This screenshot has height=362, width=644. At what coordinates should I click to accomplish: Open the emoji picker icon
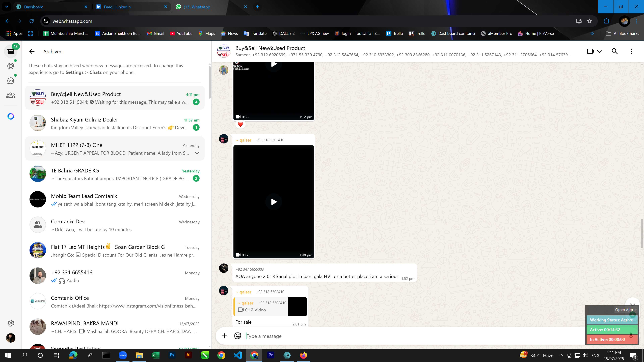(x=238, y=336)
